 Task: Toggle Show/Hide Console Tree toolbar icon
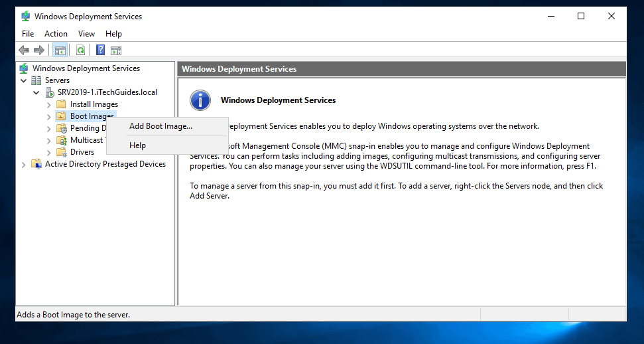tap(60, 50)
